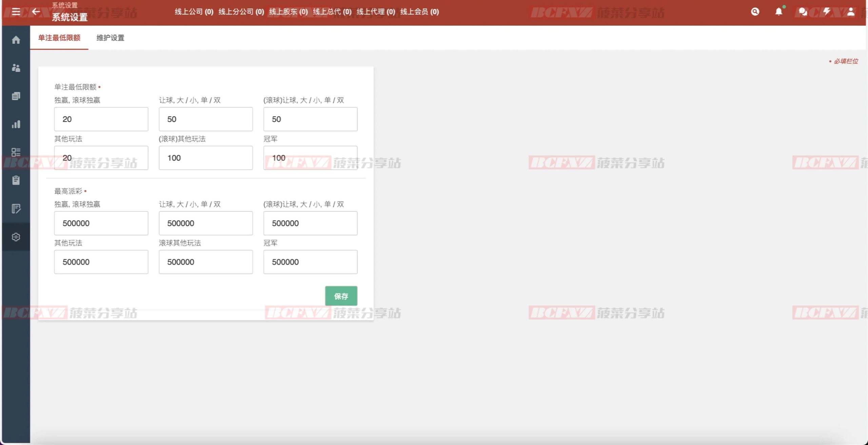The height and width of the screenshot is (445, 868).
Task: Open the chat bubbles icon
Action: click(803, 12)
